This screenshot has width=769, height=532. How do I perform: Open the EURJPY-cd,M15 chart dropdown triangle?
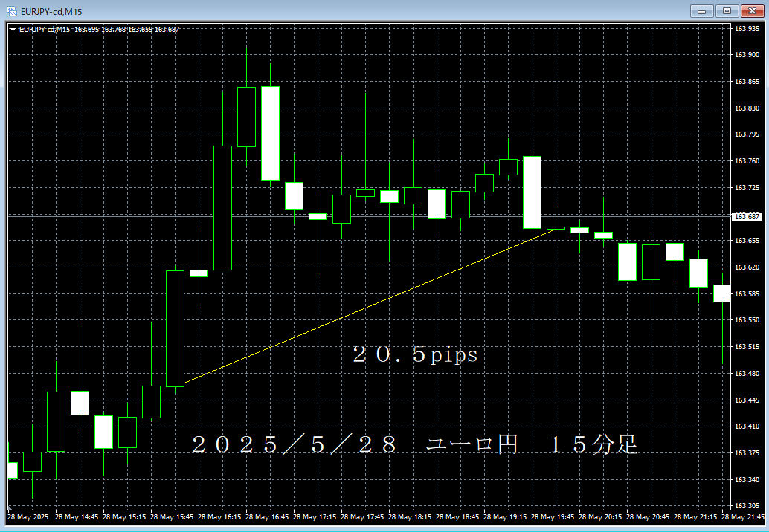[13, 30]
